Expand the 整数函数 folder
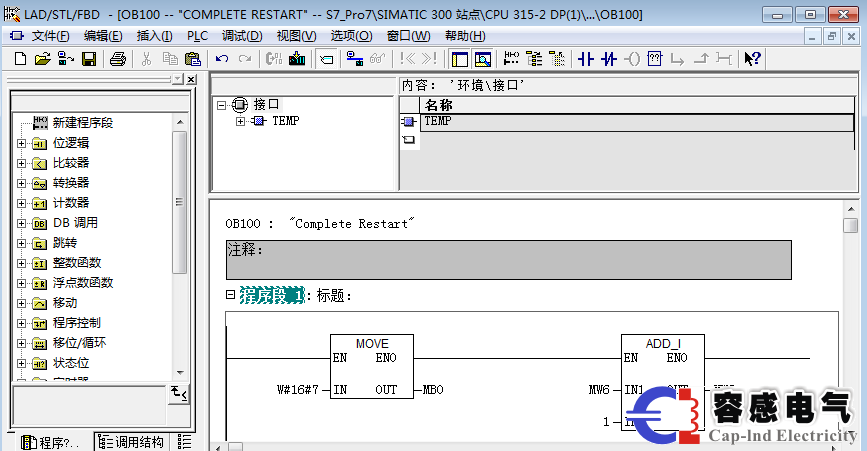 (x=22, y=263)
